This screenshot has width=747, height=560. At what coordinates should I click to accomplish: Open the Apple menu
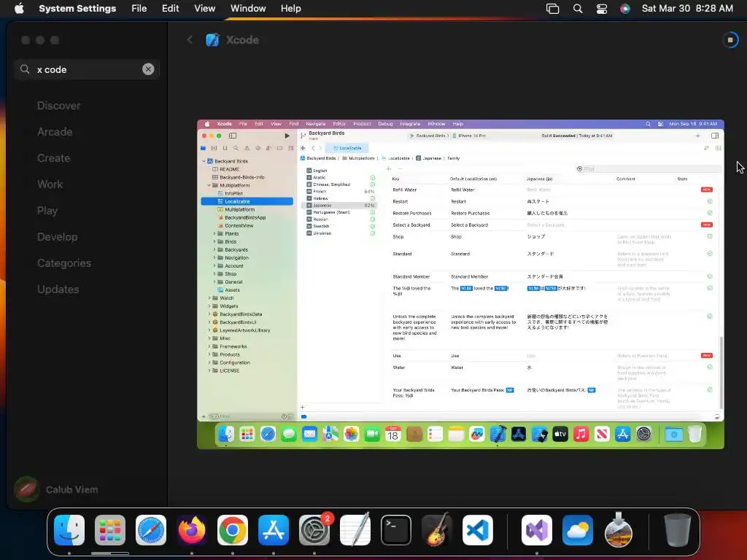pyautogui.click(x=19, y=9)
